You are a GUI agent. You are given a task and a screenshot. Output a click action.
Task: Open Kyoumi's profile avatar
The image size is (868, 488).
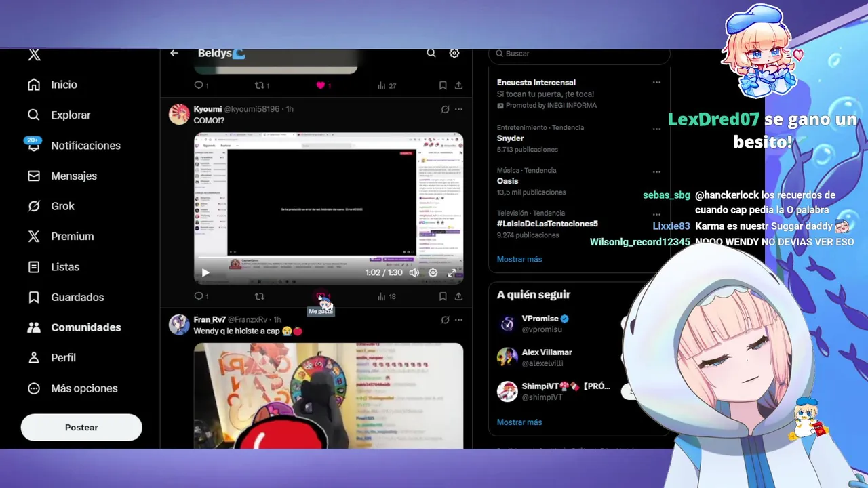(179, 114)
